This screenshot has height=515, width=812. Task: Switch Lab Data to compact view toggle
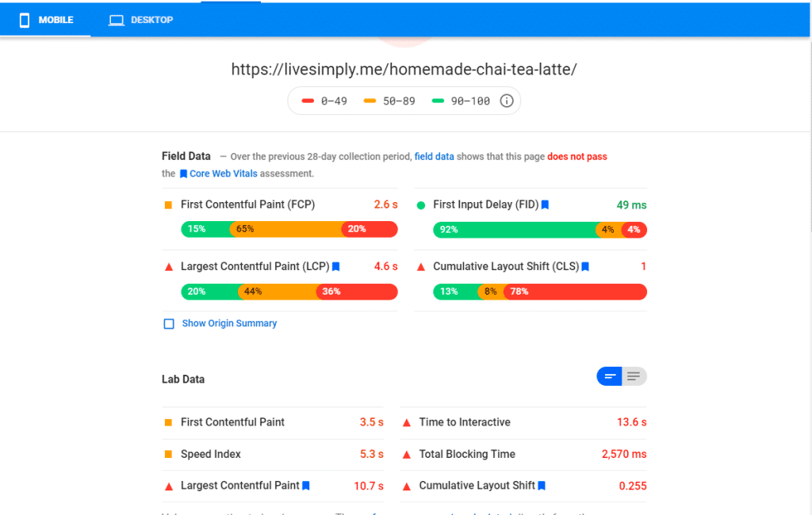609,376
